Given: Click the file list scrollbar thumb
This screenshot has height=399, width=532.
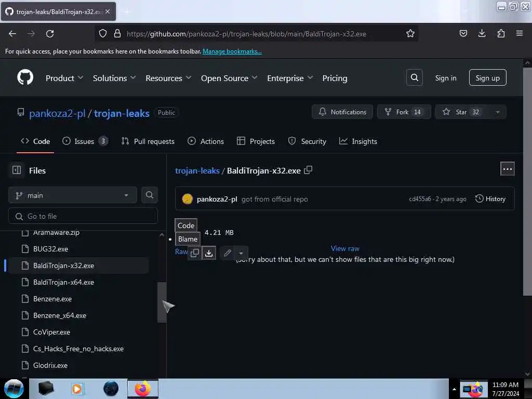Looking at the screenshot, I should 162,302.
